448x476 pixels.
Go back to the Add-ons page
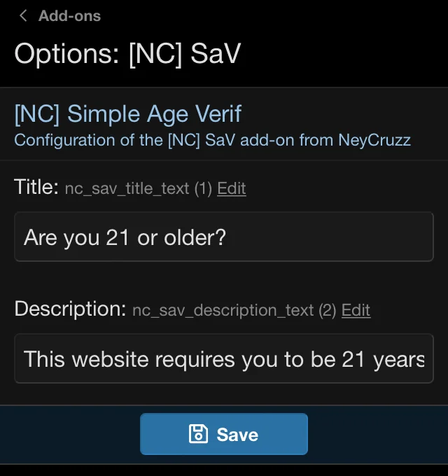[x=69, y=16]
